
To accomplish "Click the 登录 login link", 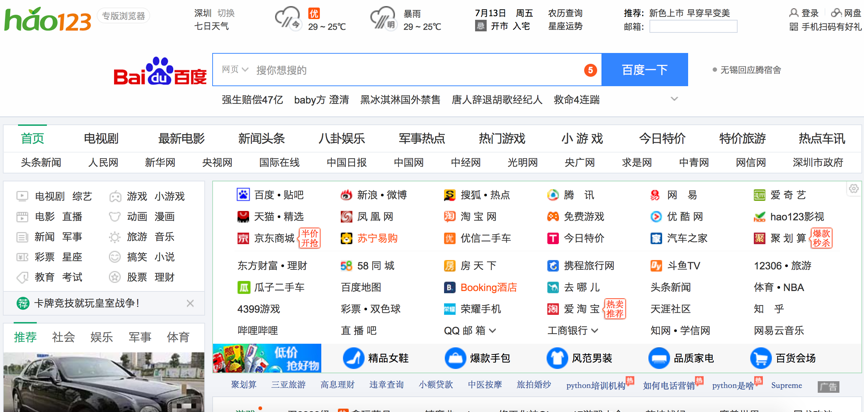I will coord(804,13).
